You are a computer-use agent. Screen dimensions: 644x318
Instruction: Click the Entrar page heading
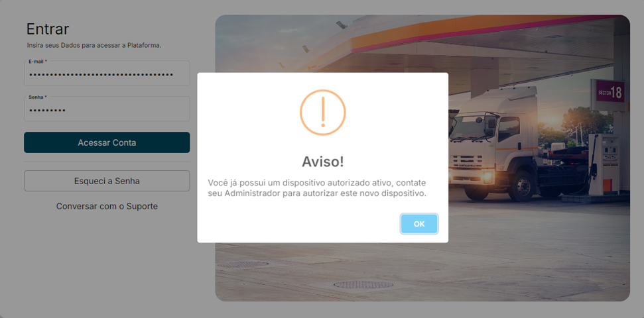tap(48, 29)
